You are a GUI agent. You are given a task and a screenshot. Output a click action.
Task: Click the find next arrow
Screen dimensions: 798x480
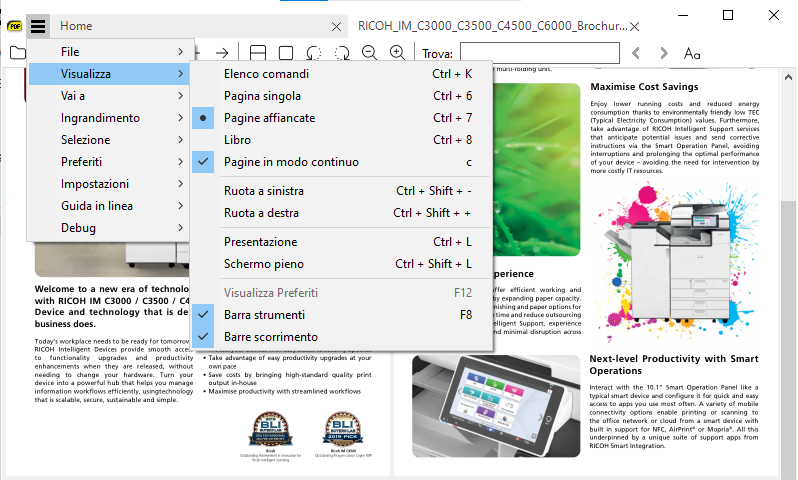[663, 53]
